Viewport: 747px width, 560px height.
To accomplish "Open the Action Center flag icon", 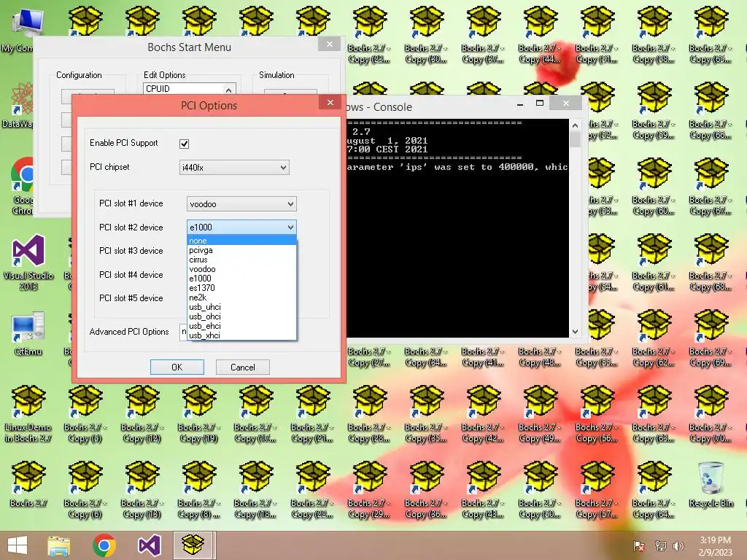I will pos(638,545).
